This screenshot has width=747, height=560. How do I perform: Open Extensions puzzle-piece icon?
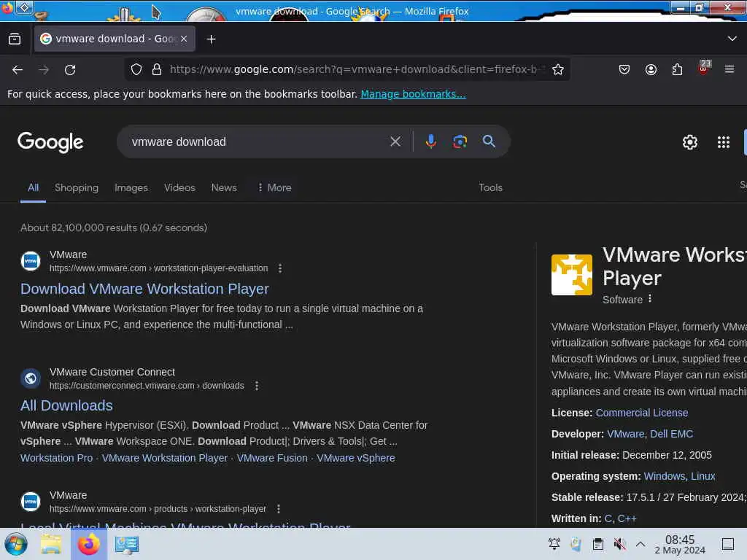tap(677, 69)
